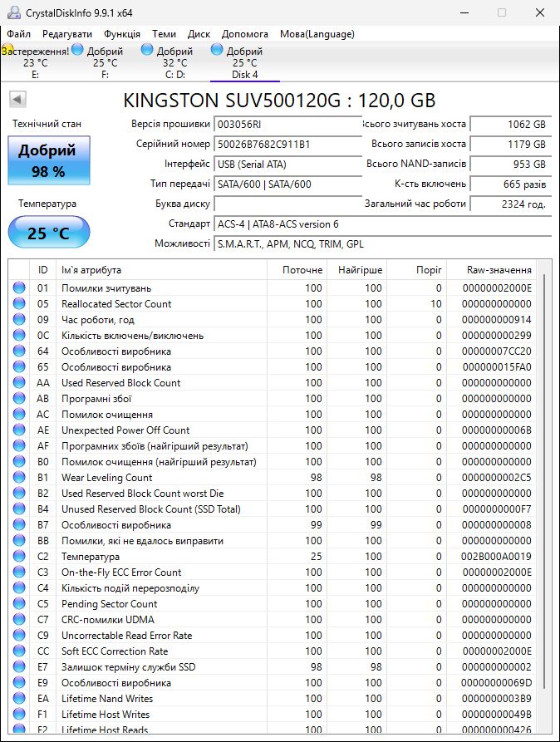Click total power on hours 2324 год.

click(511, 204)
